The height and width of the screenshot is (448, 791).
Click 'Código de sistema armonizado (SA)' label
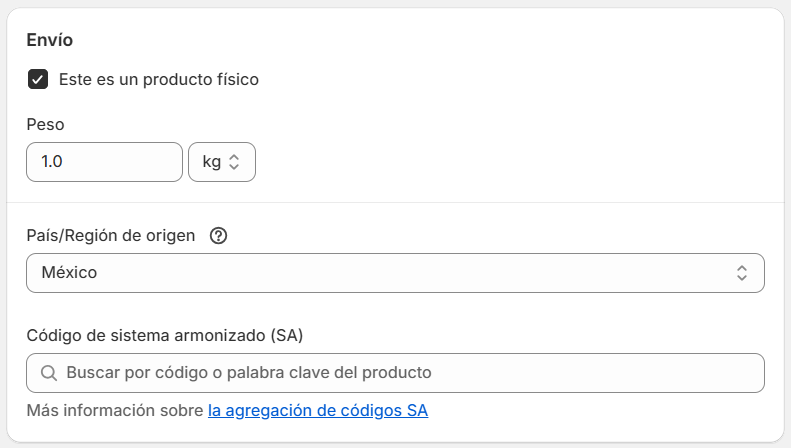[x=164, y=334]
